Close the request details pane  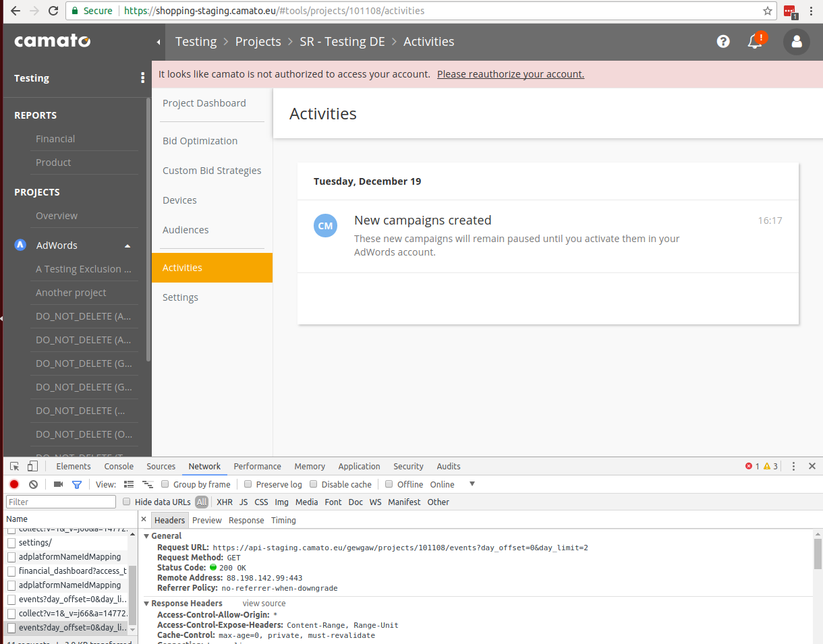(x=144, y=520)
